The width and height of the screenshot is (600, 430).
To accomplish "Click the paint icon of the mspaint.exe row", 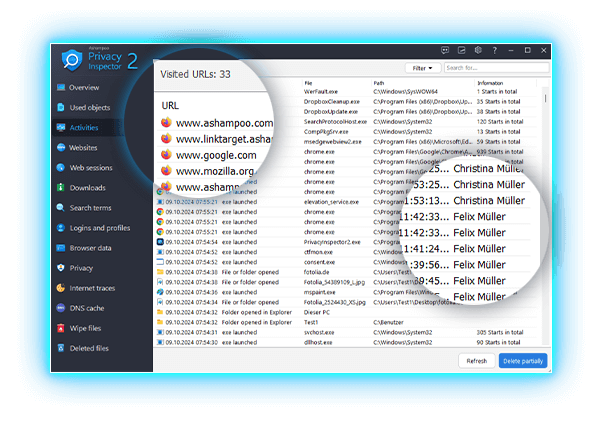I will pyautogui.click(x=160, y=292).
